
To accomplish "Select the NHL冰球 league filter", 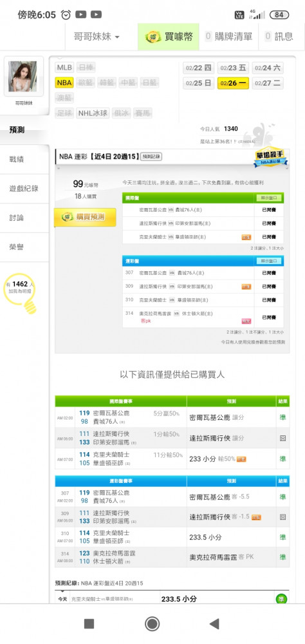I will (x=93, y=113).
